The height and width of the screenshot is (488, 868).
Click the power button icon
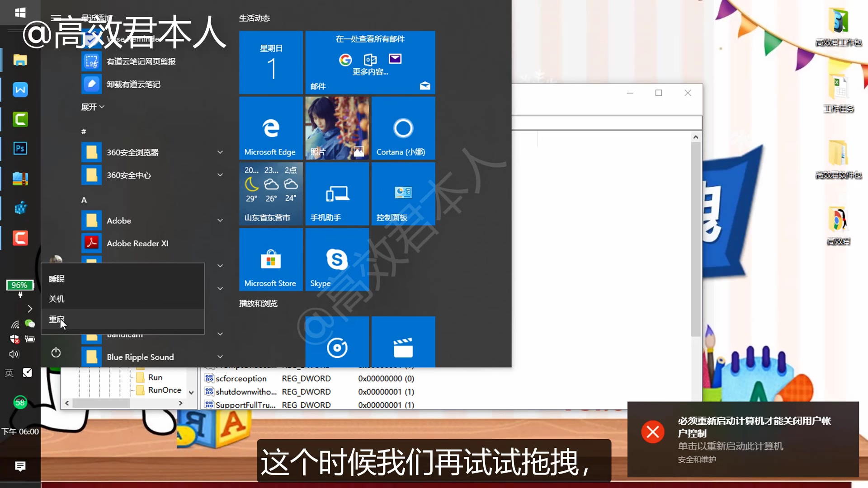pos(56,352)
